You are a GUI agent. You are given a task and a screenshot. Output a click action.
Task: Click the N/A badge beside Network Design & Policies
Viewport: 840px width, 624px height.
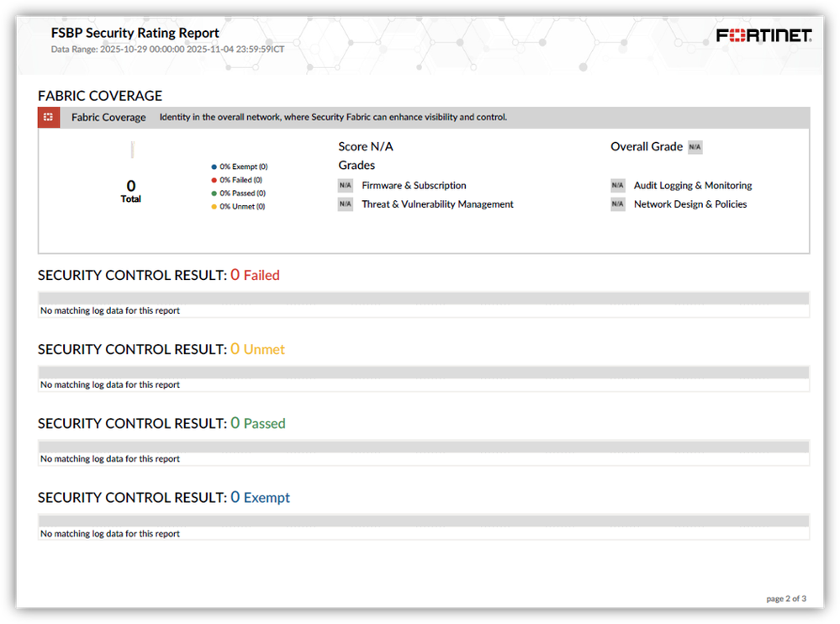click(618, 204)
